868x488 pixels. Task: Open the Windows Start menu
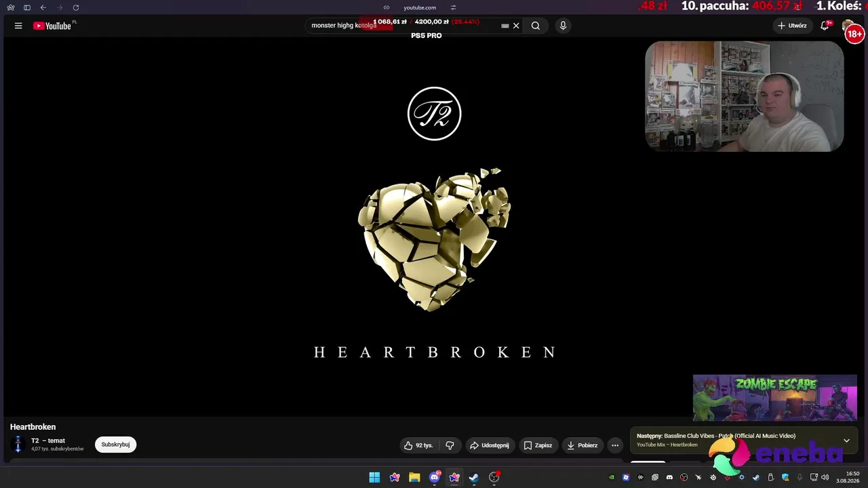374,477
